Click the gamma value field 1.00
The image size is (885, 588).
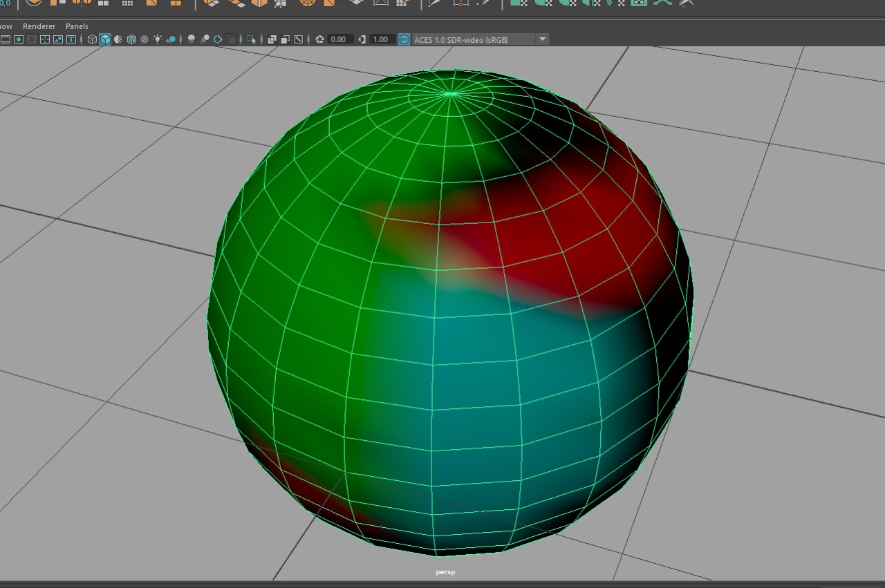(382, 39)
